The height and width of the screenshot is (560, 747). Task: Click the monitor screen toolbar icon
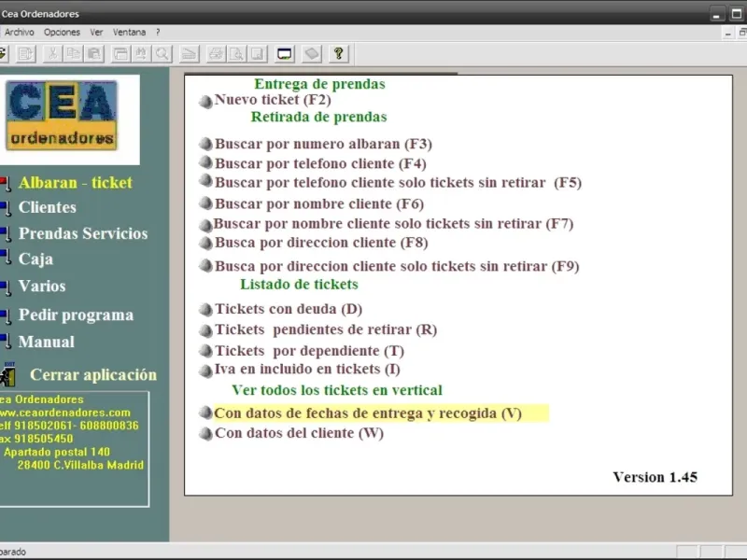pos(285,54)
